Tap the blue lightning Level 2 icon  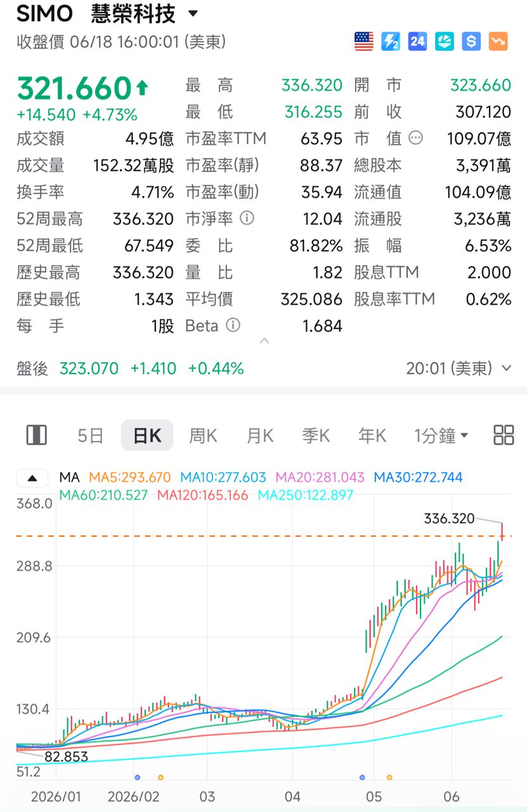391,42
